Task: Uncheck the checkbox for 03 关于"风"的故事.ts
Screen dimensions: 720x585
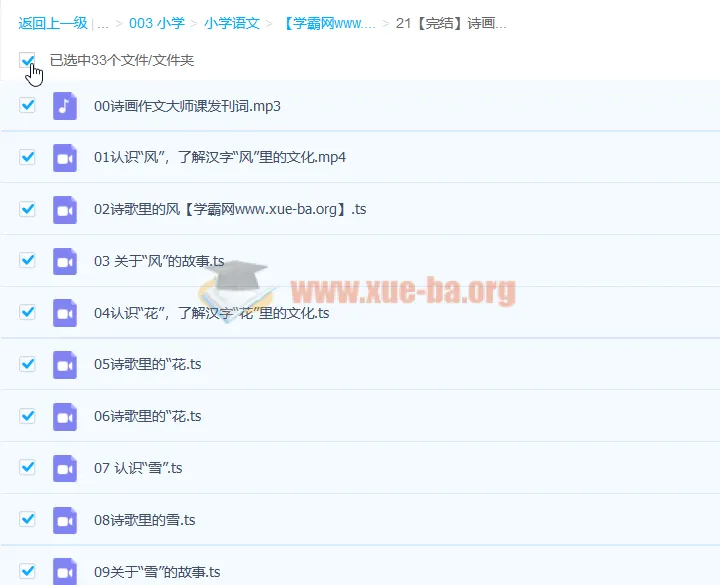Action: point(28,260)
